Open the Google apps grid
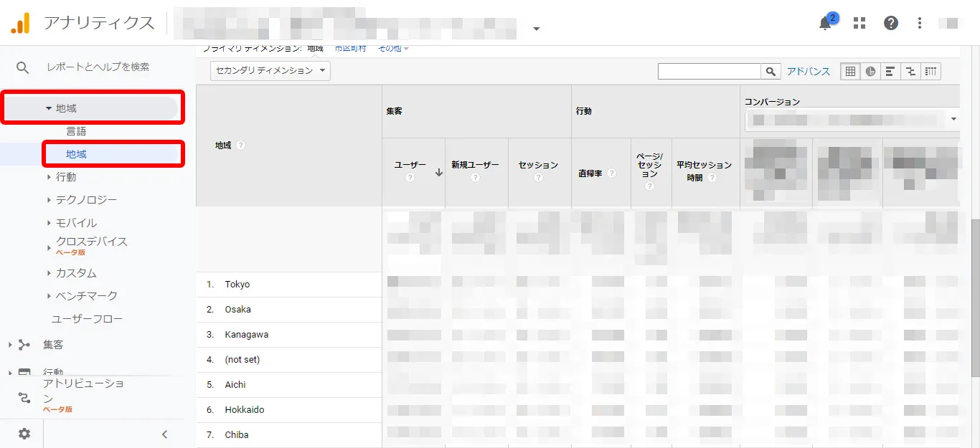 [x=859, y=22]
